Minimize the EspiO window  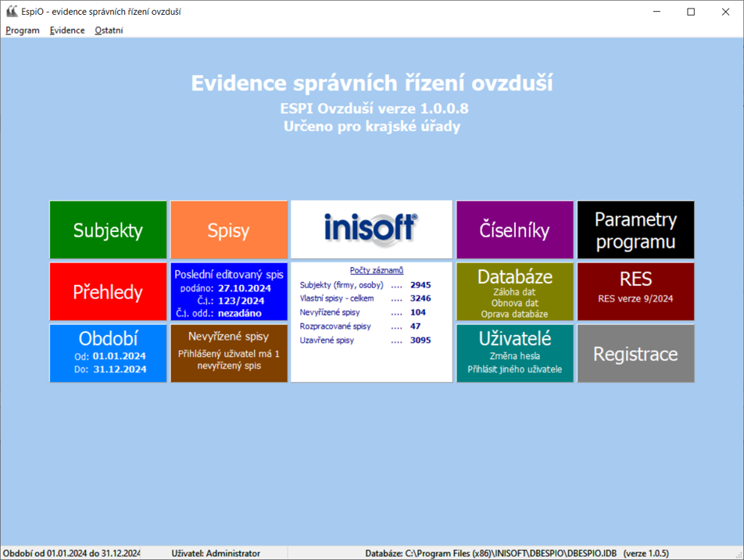[x=656, y=12]
